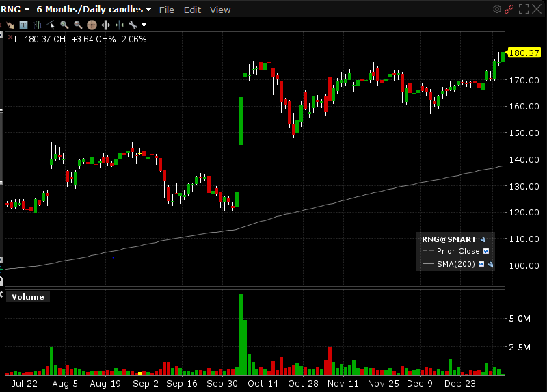Click the Jul 22 date label
Image resolution: width=547 pixels, height=392 pixels.
coord(24,383)
